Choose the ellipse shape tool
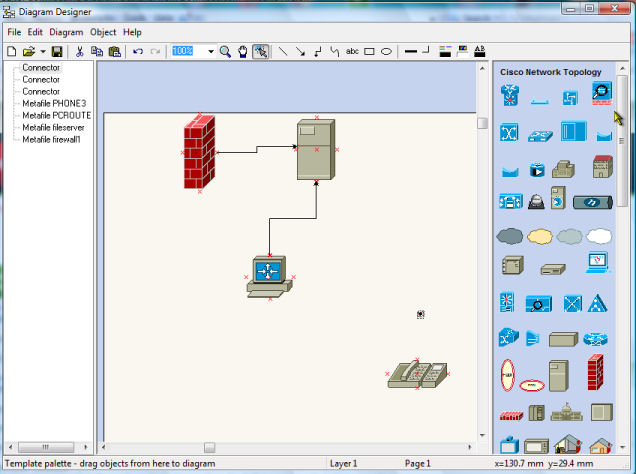This screenshot has width=636, height=474. tap(386, 51)
